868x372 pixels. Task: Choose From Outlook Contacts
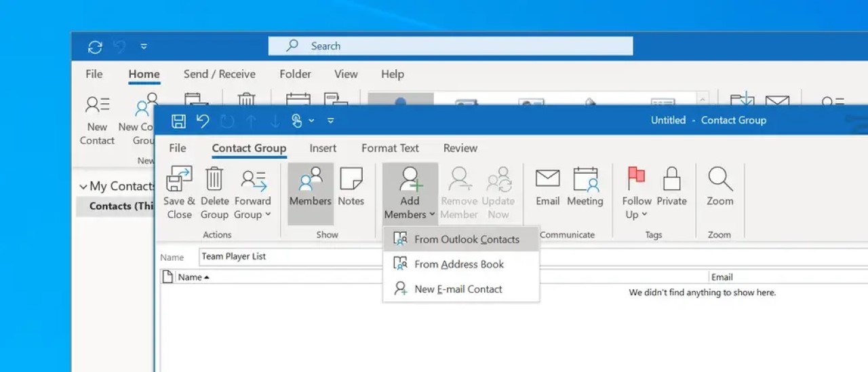click(461, 240)
